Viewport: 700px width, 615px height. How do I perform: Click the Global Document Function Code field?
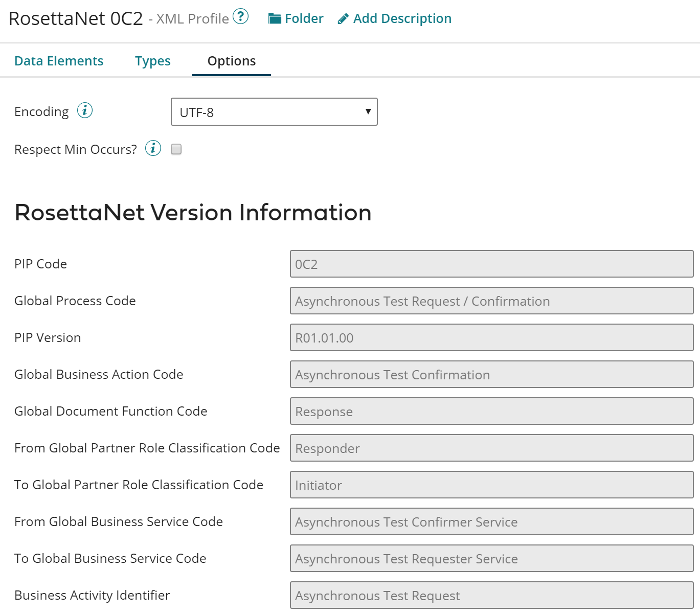pos(491,411)
